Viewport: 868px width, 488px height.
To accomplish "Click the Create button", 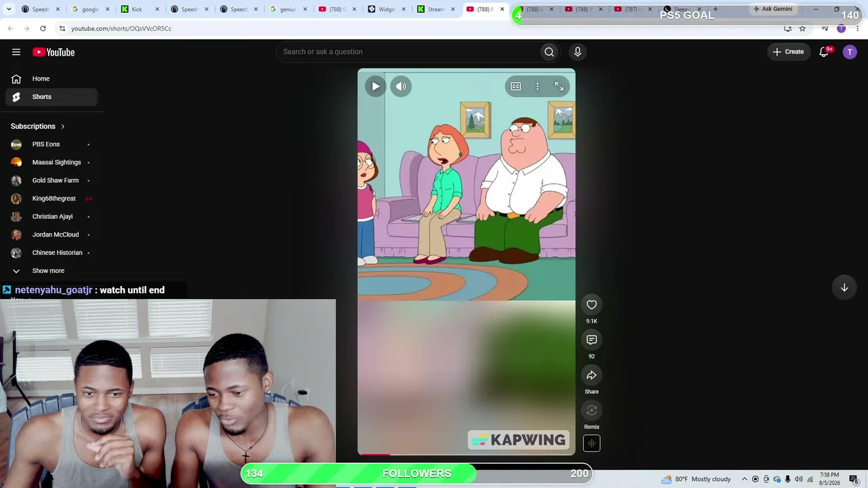I will point(789,52).
